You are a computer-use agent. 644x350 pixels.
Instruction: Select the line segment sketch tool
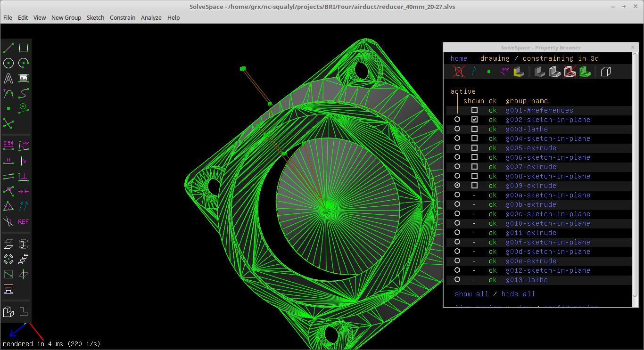pos(8,48)
